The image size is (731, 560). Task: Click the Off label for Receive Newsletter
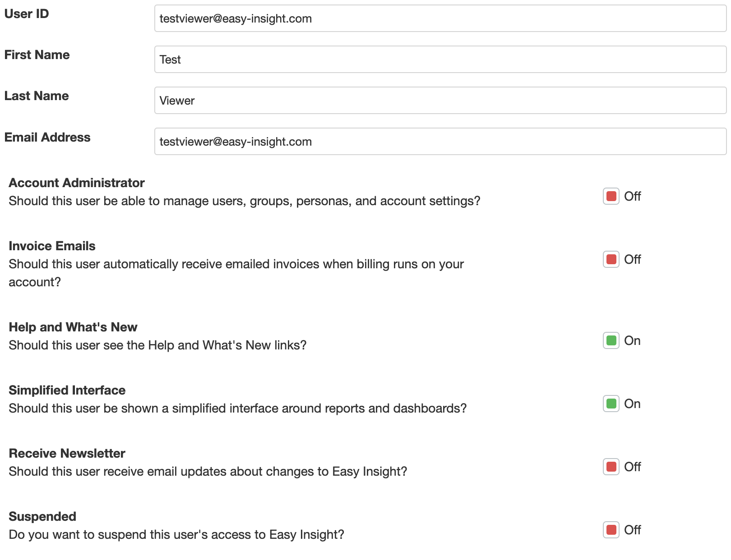[x=633, y=467]
